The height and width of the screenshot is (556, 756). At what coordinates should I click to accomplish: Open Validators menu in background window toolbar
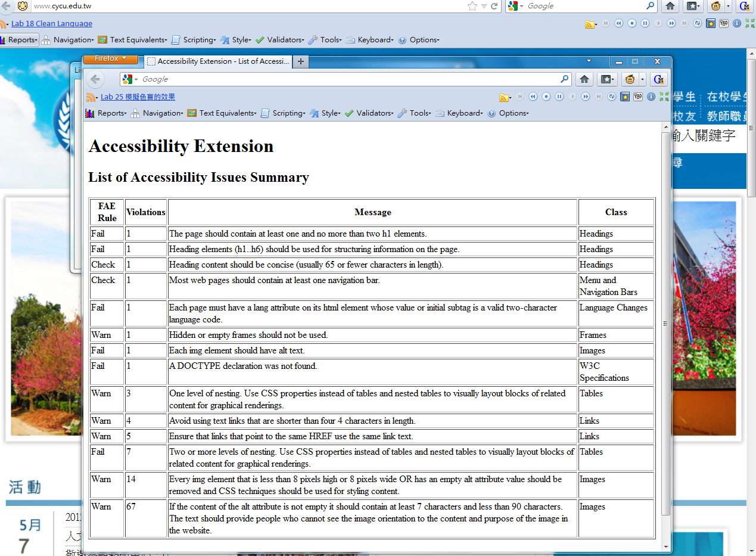tap(280, 40)
